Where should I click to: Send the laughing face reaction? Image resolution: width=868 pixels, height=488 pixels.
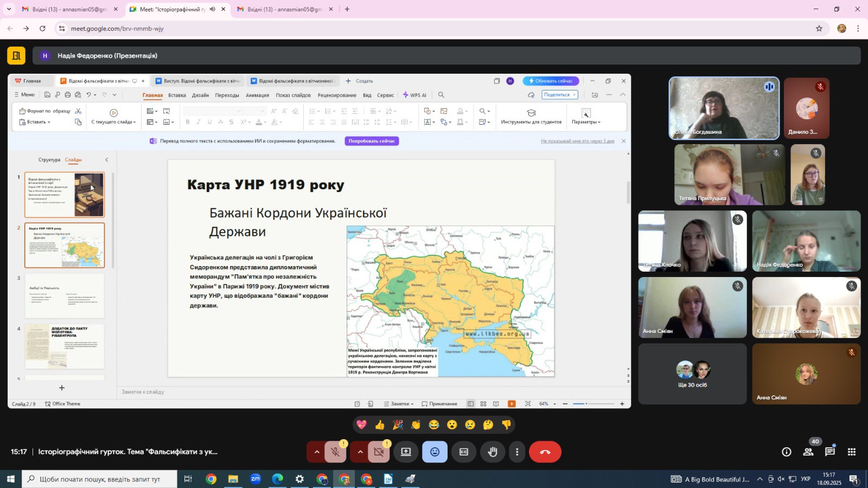[434, 425]
